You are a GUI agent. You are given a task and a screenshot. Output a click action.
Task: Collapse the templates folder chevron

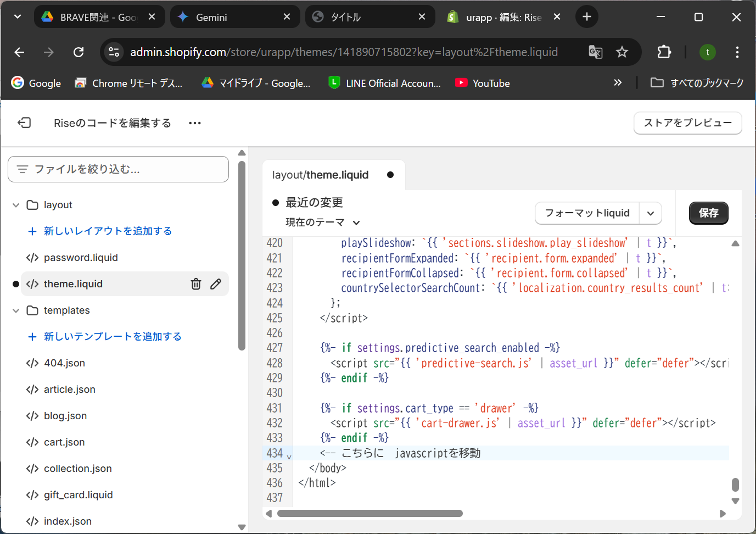coord(16,310)
